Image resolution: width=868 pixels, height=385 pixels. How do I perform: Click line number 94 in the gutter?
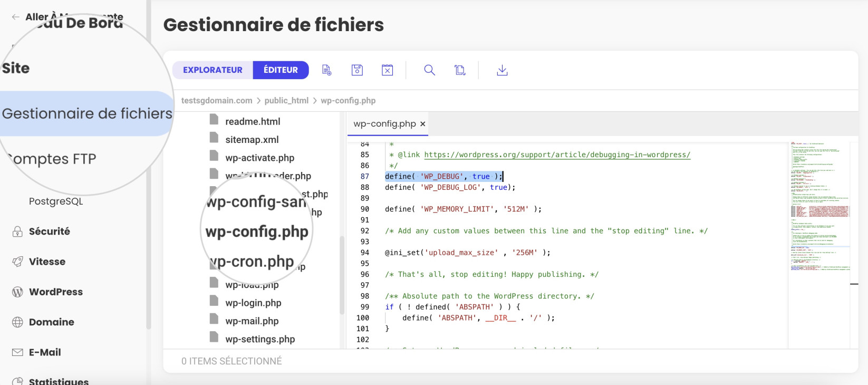(x=364, y=253)
